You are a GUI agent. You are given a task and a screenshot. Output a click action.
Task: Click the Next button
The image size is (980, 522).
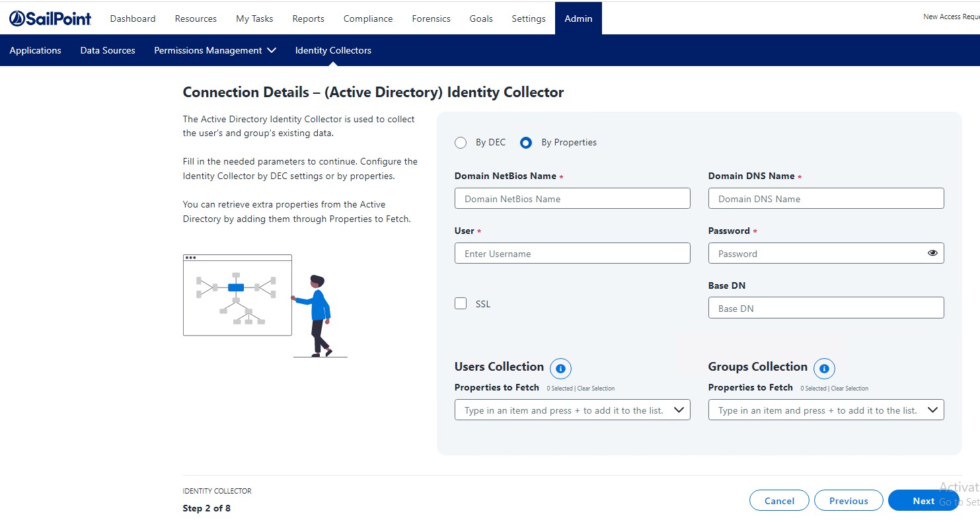(923, 501)
